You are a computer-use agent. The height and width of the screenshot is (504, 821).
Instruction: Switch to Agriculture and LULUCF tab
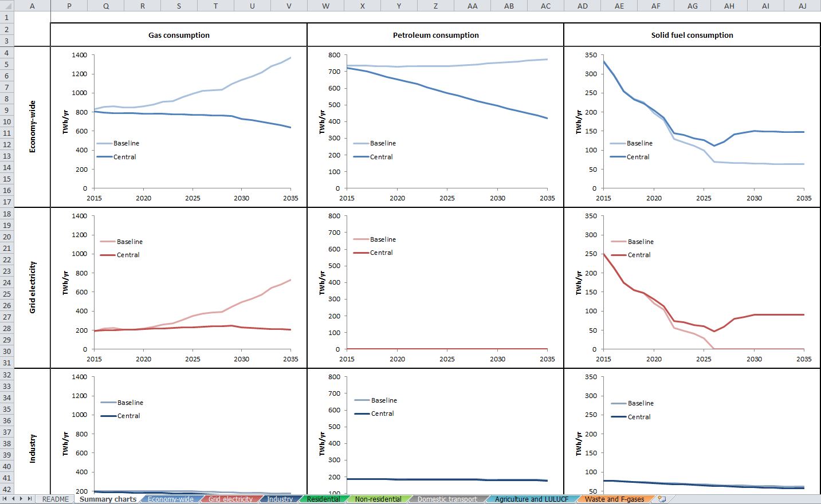click(532, 499)
